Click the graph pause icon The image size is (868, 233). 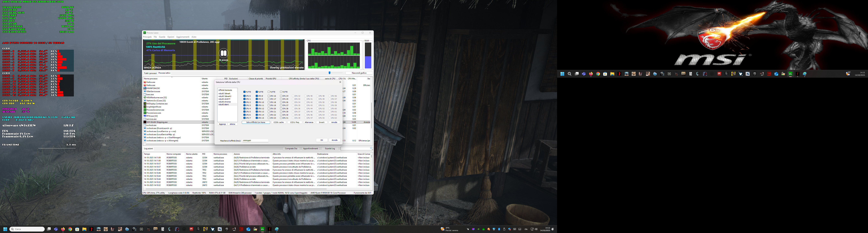point(223,53)
